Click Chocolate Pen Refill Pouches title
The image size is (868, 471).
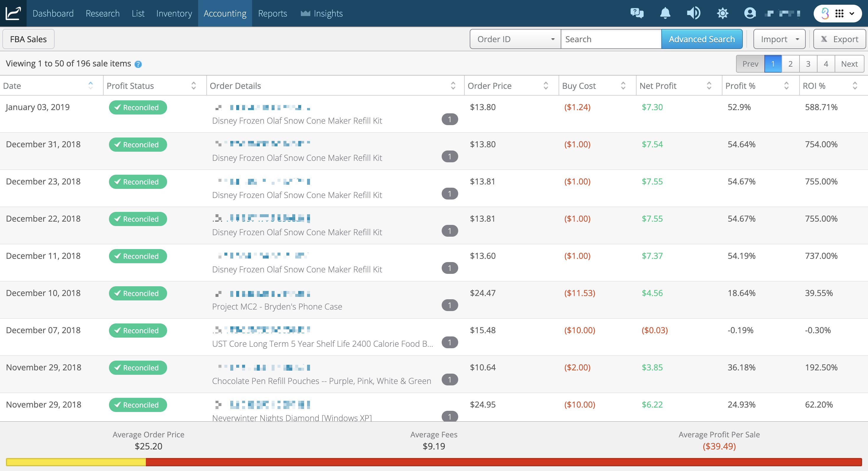pos(322,381)
